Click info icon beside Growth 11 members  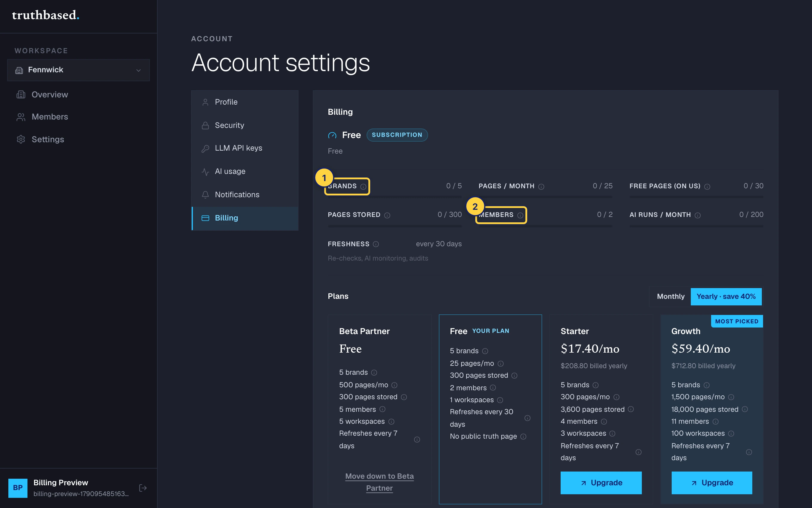[x=715, y=422]
